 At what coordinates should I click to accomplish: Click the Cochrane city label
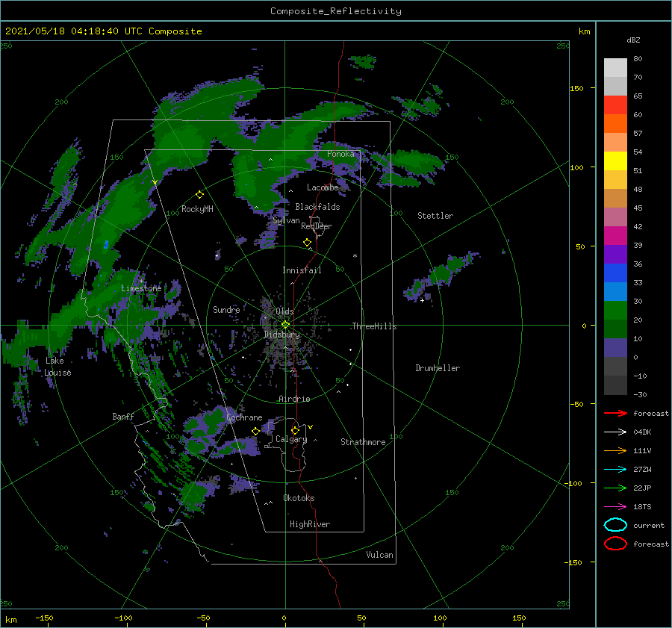click(x=244, y=417)
